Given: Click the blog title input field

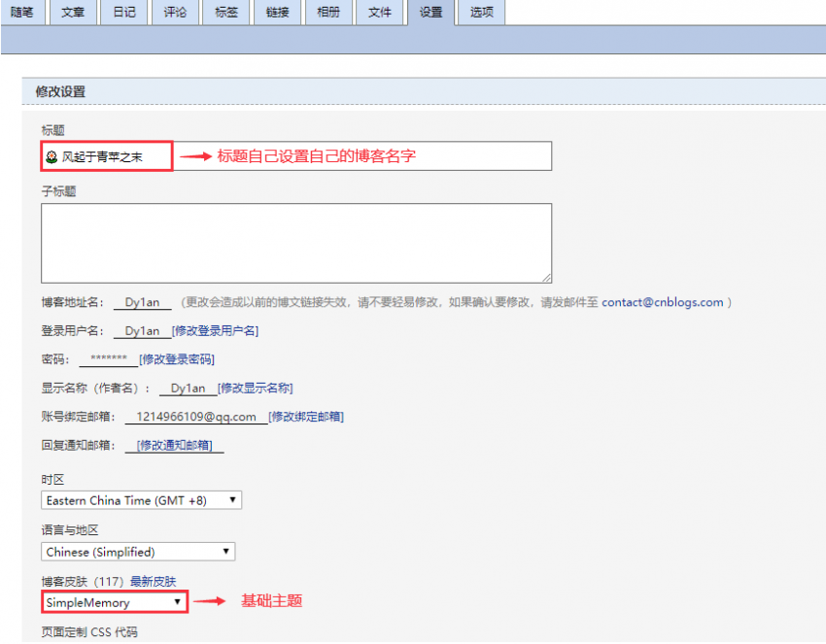Looking at the screenshot, I should [x=360, y=156].
